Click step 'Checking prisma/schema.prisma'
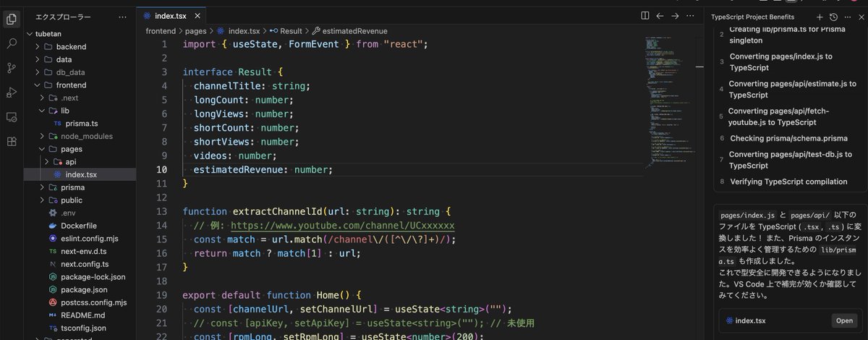This screenshot has height=340, width=868. click(x=788, y=138)
